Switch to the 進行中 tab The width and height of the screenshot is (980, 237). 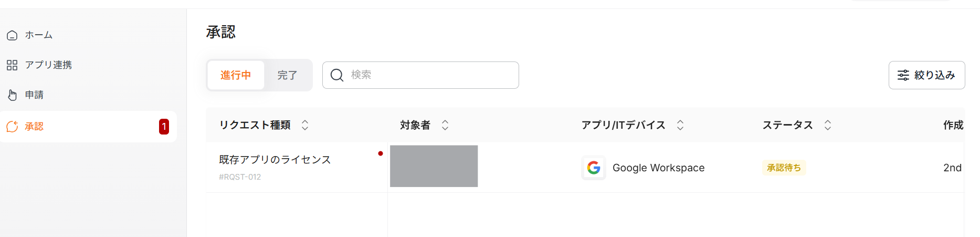236,75
